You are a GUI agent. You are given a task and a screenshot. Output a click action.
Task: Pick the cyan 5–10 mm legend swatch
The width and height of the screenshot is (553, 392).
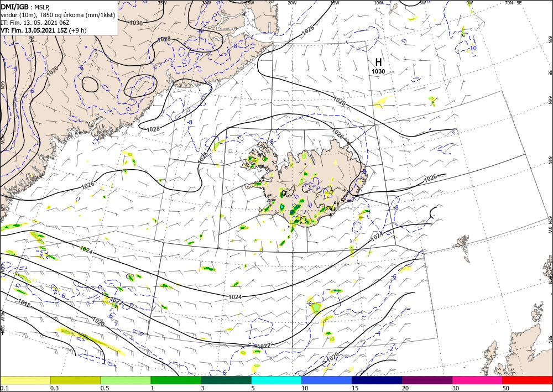pos(276,380)
